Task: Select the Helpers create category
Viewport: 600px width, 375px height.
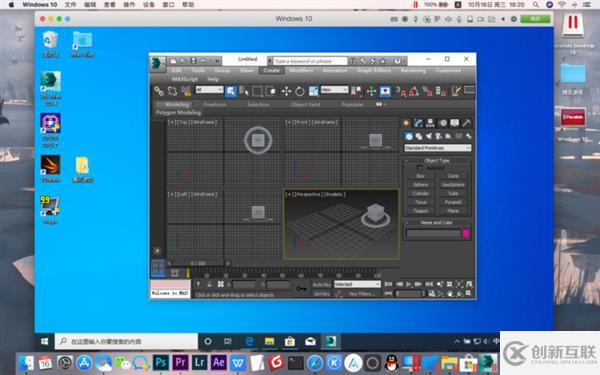Action: click(448, 136)
